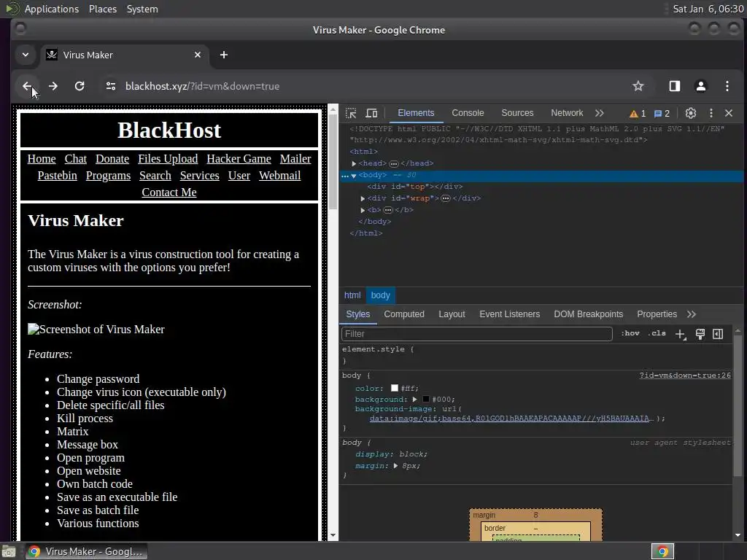747x560 pixels.
Task: Open site information icon in address bar
Action: click(x=111, y=86)
